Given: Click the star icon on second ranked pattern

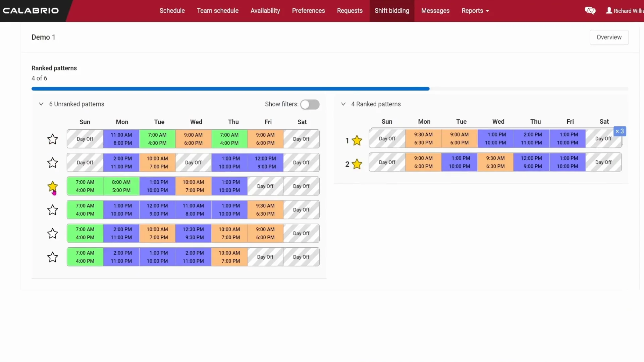Looking at the screenshot, I should coord(357,164).
